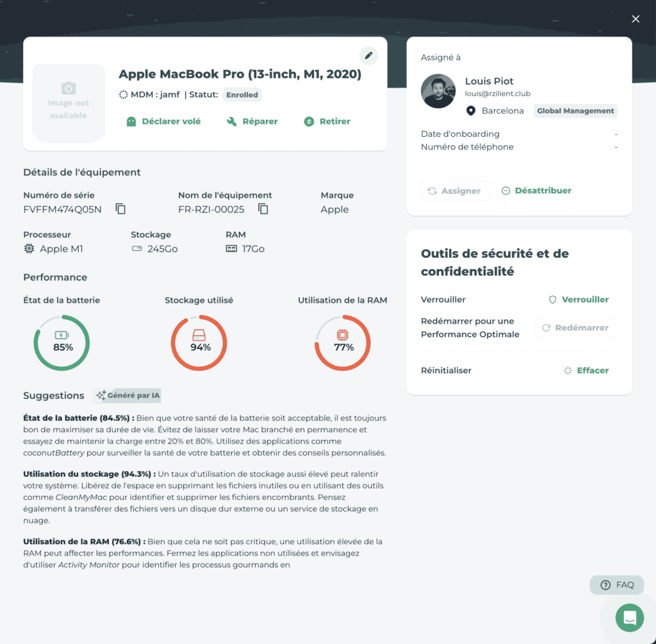Viewport: 656px width, 644px height.
Task: Open the green chat support bubble
Action: tap(629, 618)
